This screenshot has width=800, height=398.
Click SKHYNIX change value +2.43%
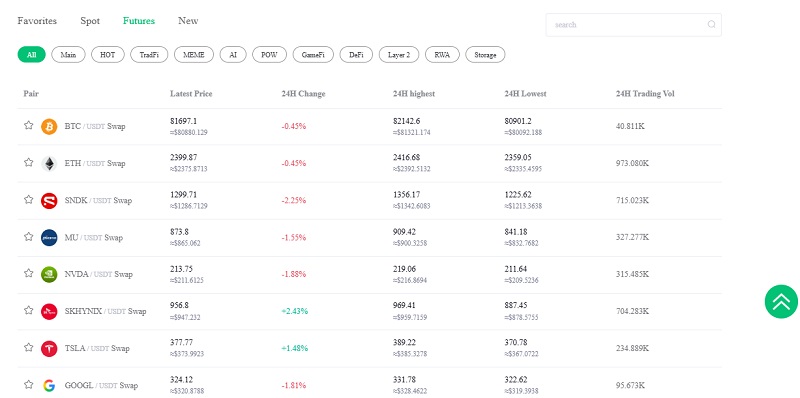294,311
